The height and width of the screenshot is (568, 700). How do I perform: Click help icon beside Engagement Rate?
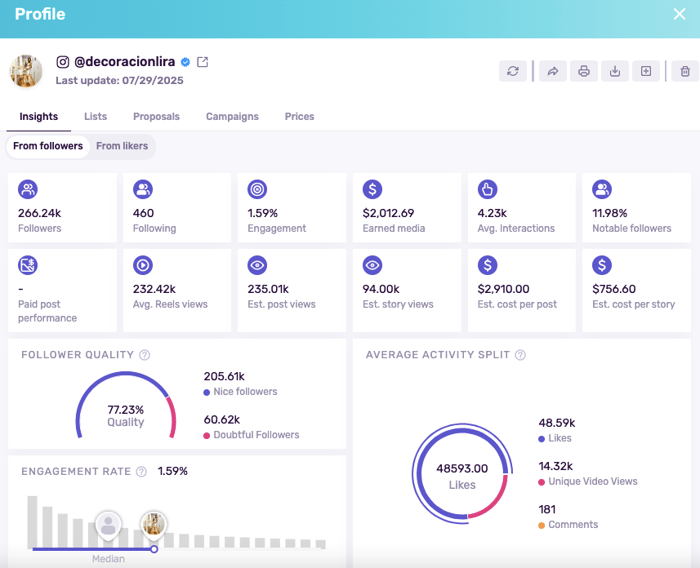tap(141, 472)
